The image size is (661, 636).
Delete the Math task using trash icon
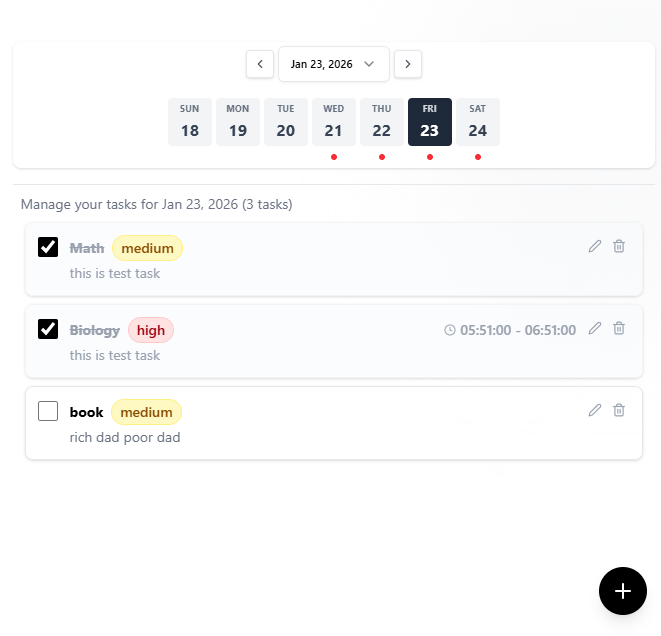coord(619,246)
